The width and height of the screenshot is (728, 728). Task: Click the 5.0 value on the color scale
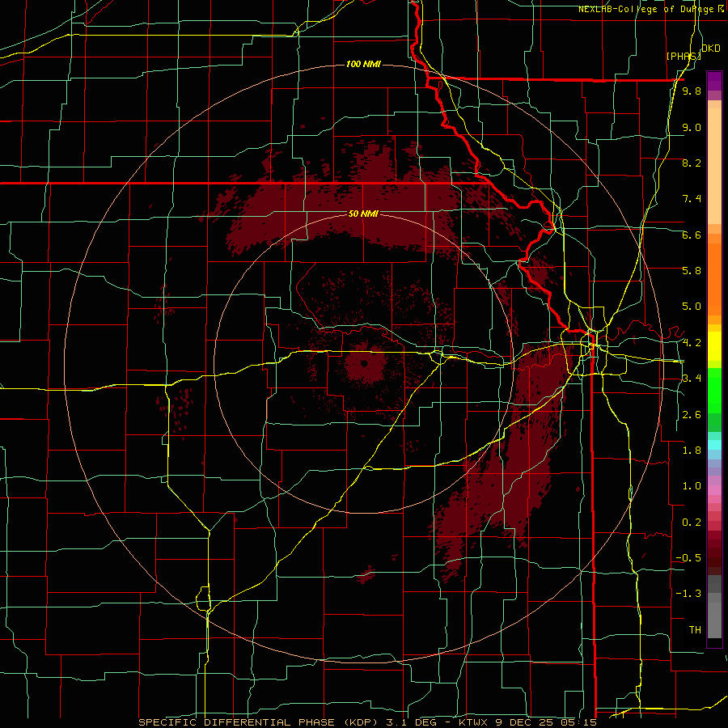(x=692, y=307)
